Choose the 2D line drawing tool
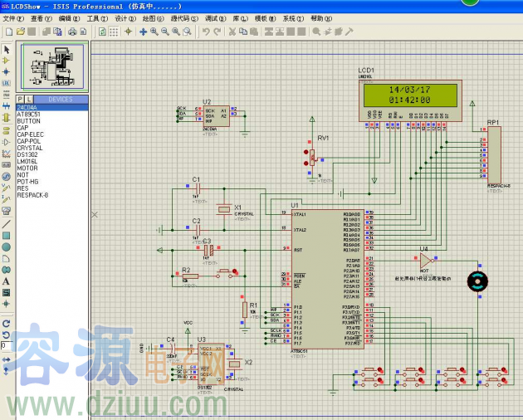Screen dimensions: 523x420 tap(6, 224)
